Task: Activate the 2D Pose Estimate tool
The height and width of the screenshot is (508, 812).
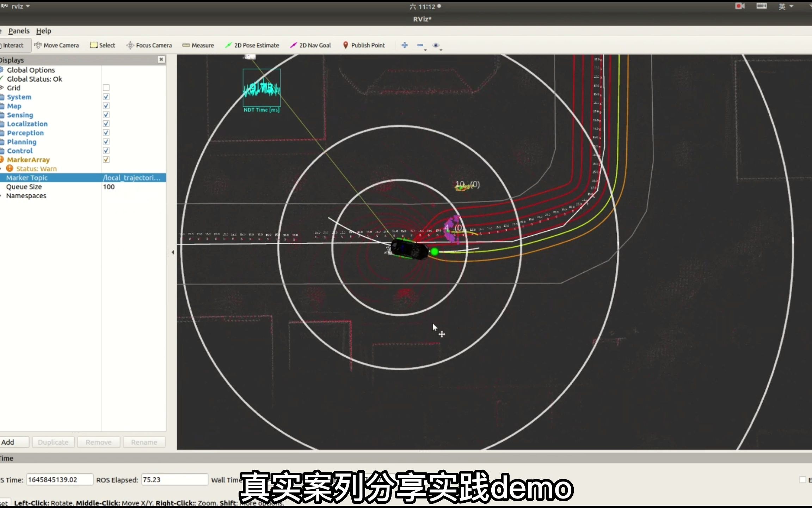Action: click(x=252, y=45)
